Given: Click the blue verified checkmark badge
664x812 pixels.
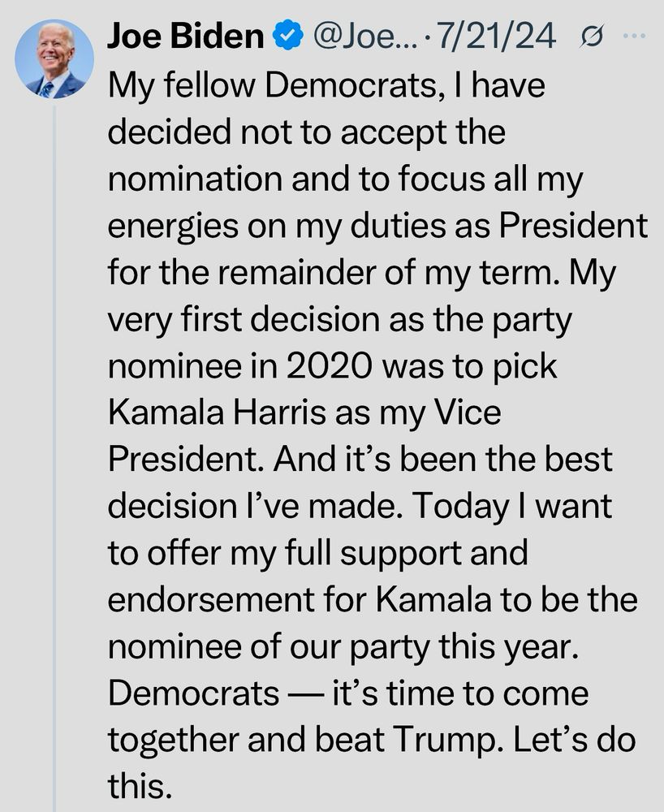Looking at the screenshot, I should pyautogui.click(x=287, y=35).
